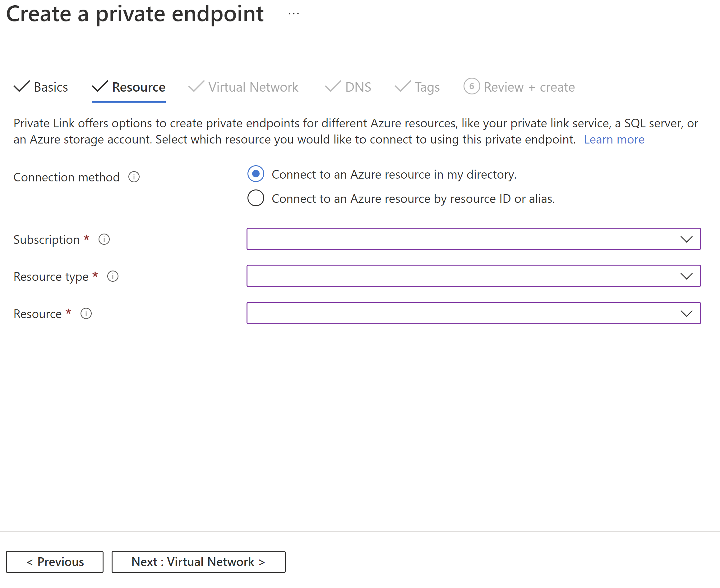The height and width of the screenshot is (588, 720).
Task: Expand the Resource type dropdown
Action: tap(686, 276)
